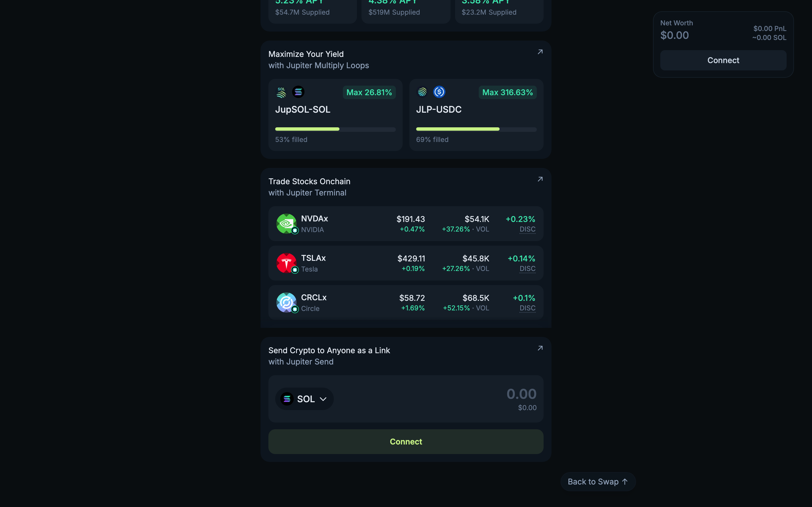The image size is (812, 507).
Task: Click the JLP vault icon on JLP-USDC card
Action: [422, 92]
